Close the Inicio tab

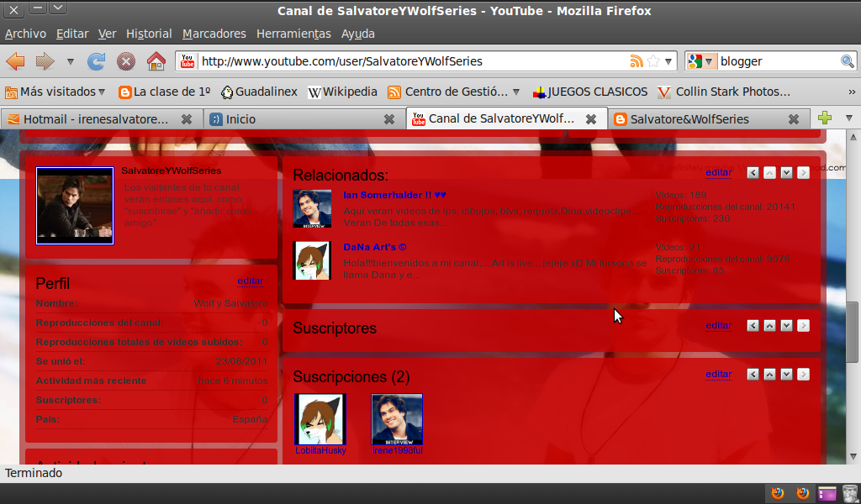388,119
